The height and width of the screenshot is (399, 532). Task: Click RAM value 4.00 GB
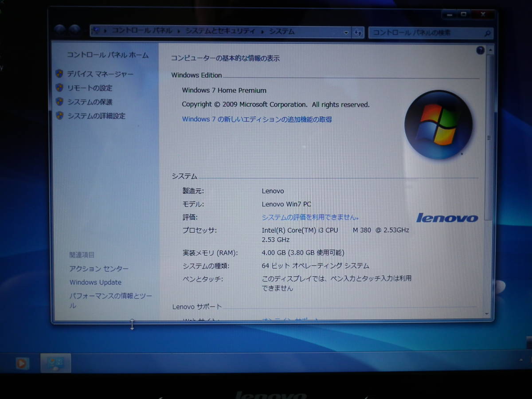pyautogui.click(x=303, y=253)
